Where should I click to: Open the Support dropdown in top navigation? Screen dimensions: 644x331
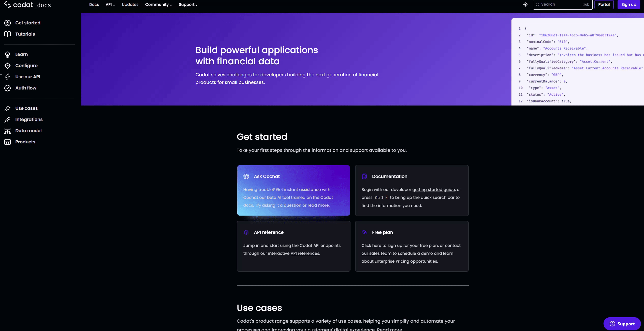(x=188, y=5)
